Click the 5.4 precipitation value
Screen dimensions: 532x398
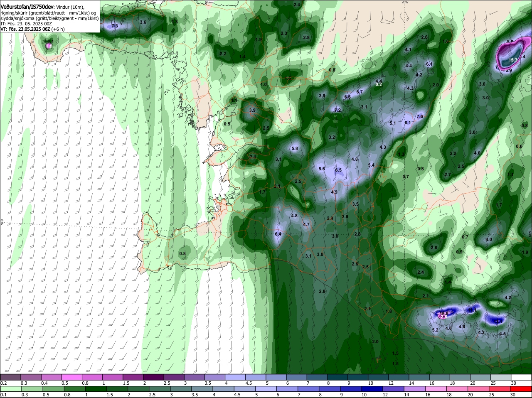(x=371, y=165)
